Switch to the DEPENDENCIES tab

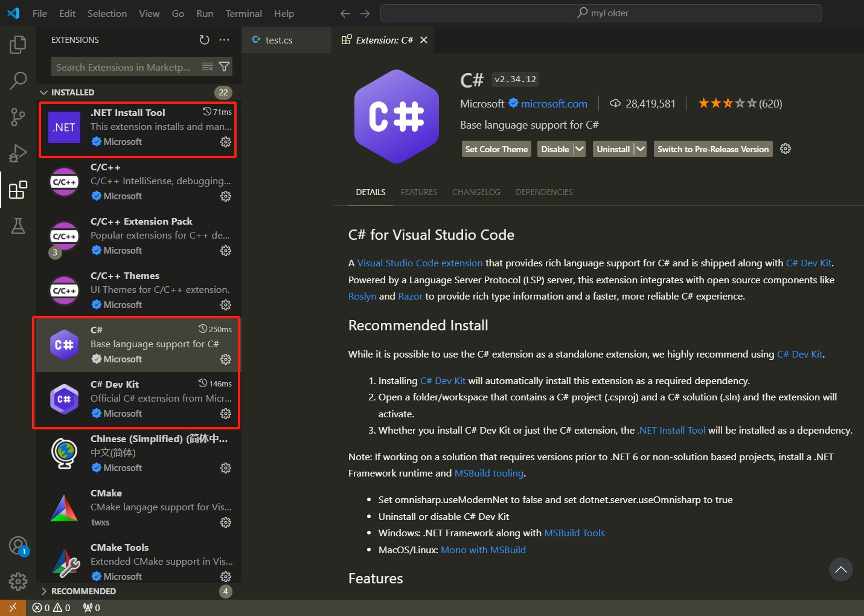[x=544, y=192]
